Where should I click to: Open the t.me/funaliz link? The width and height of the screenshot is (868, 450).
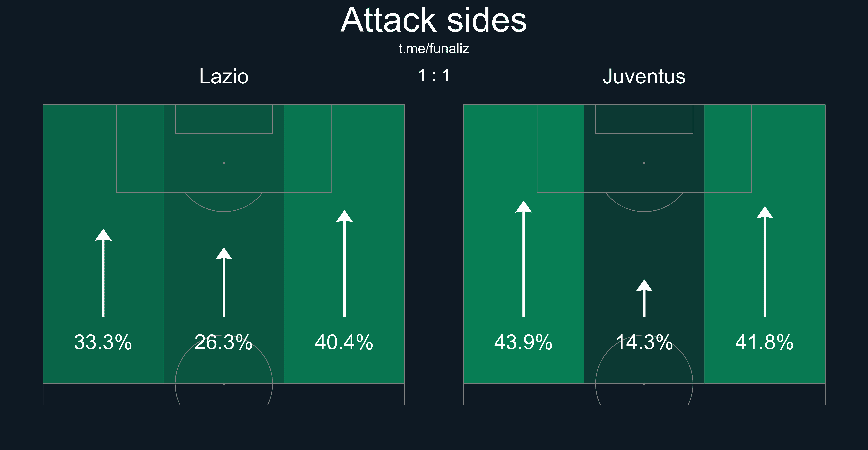[434, 49]
